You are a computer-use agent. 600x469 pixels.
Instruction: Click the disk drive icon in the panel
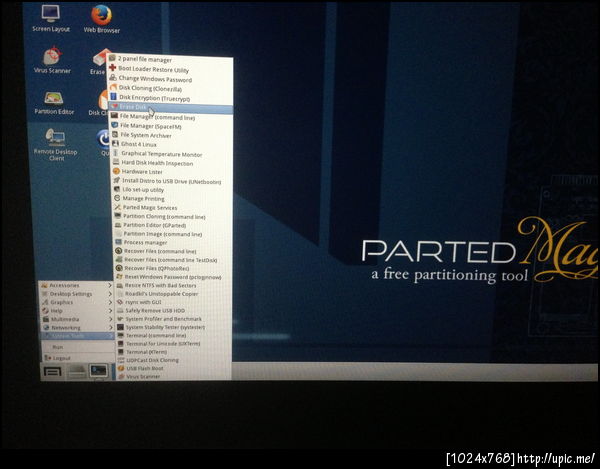(77, 371)
